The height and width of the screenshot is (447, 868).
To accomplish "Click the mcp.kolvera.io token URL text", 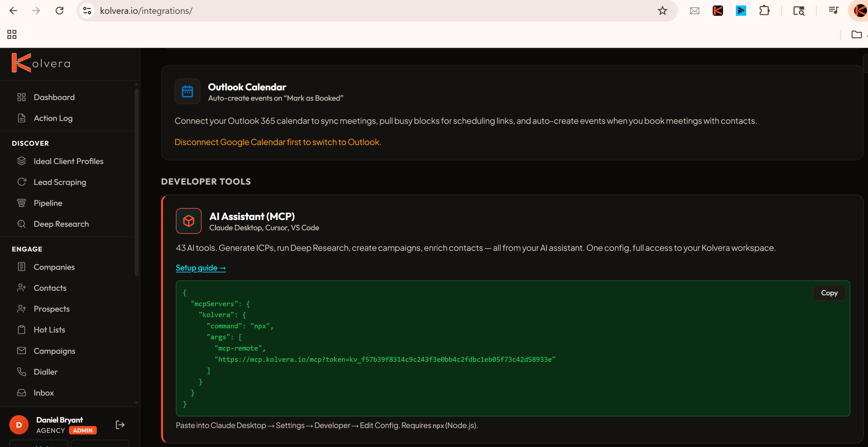I will pos(385,359).
